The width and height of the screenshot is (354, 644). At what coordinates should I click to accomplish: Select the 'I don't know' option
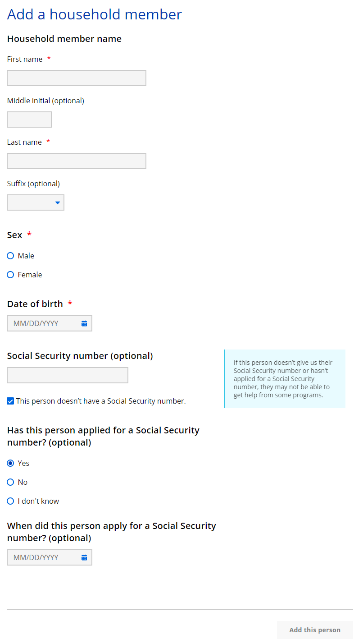point(11,501)
